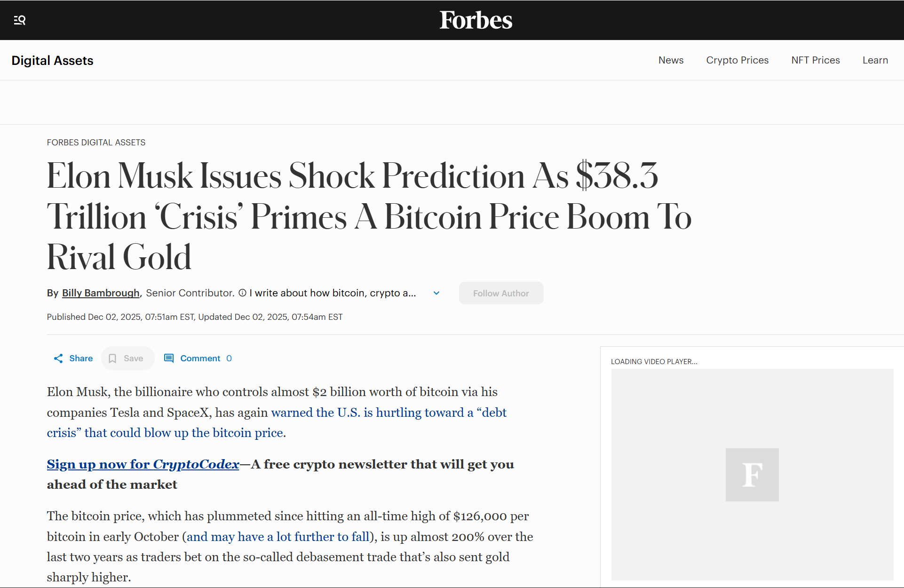Select NFT Prices in the navigation

click(x=815, y=60)
